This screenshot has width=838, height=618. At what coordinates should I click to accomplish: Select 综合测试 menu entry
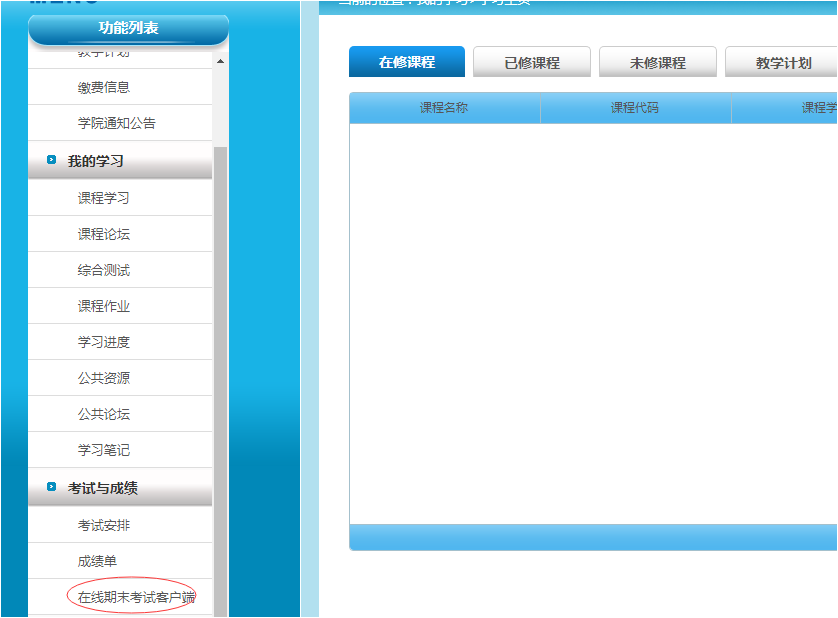point(104,270)
